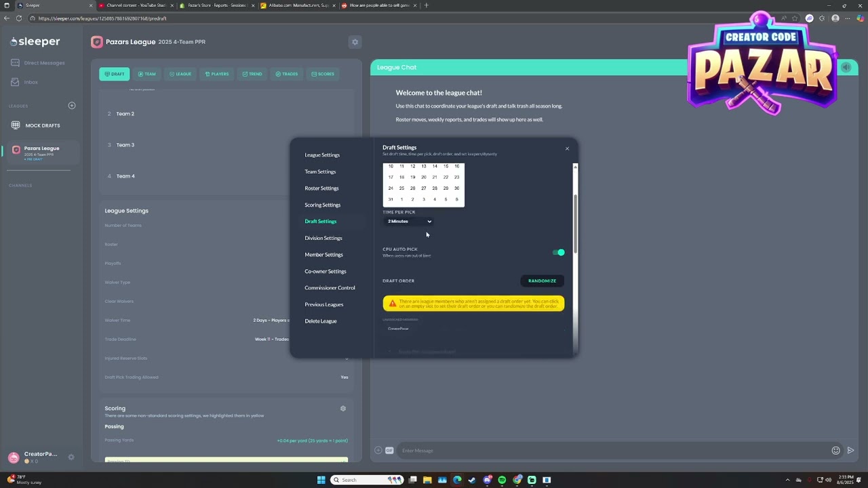868x488 pixels.
Task: Switch to the Alibaba.com browser tab
Action: click(298, 5)
